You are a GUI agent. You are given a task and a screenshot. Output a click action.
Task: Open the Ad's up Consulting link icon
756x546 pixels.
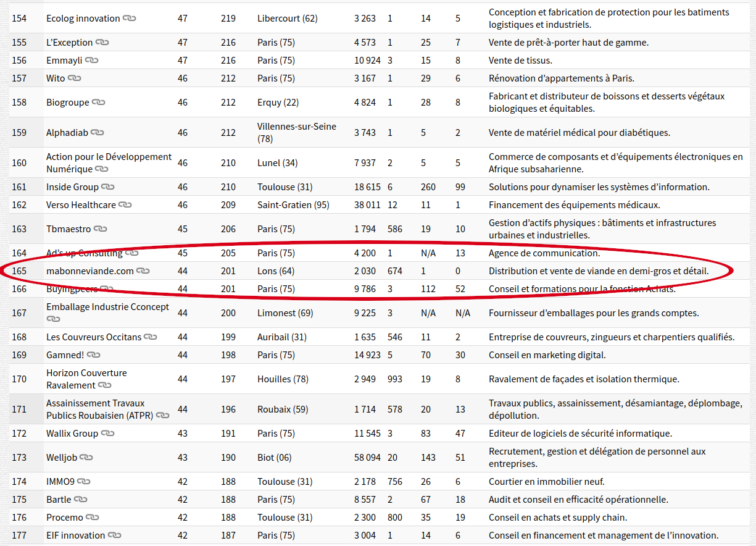(x=131, y=253)
